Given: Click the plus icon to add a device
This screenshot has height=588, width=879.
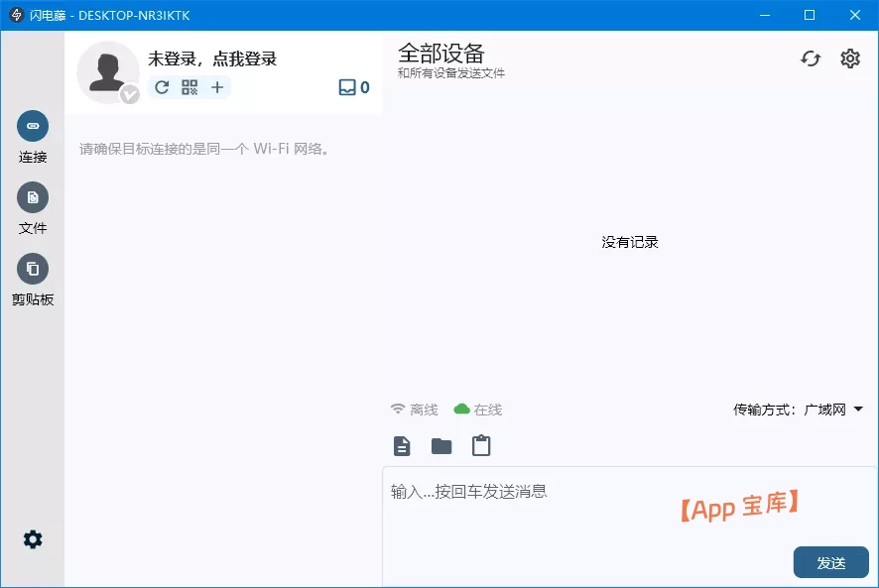Looking at the screenshot, I should (216, 87).
